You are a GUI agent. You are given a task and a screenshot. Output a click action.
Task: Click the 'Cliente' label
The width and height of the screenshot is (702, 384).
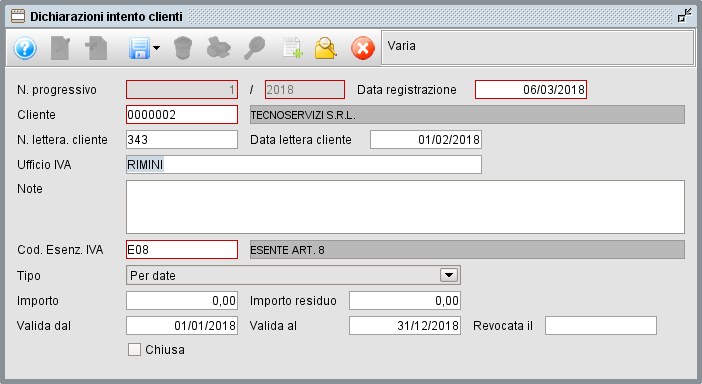coord(36,115)
